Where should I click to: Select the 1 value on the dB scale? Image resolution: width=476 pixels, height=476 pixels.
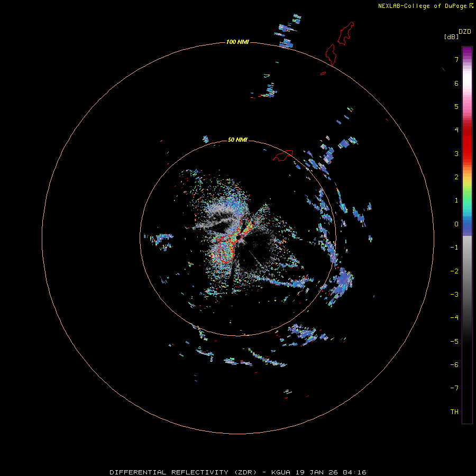pos(456,200)
